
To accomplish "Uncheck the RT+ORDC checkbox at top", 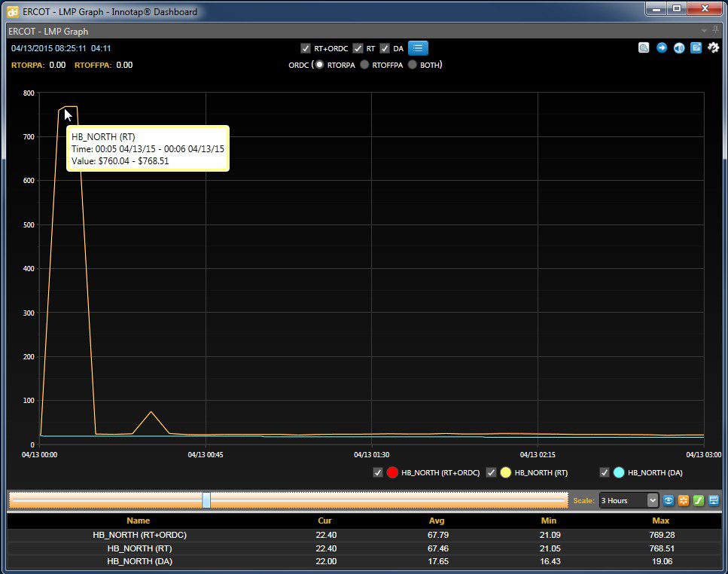I will pos(305,48).
